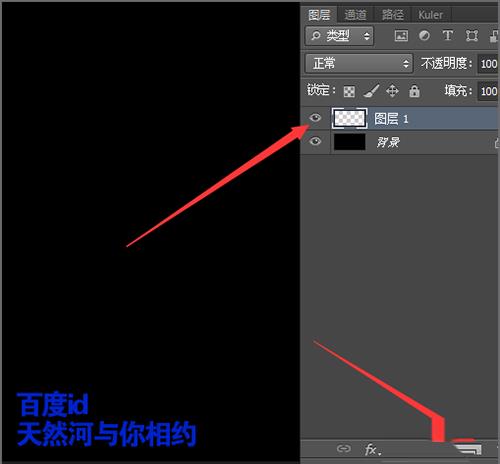
Task: Hide the 背景 layer eye icon
Action: coord(315,141)
